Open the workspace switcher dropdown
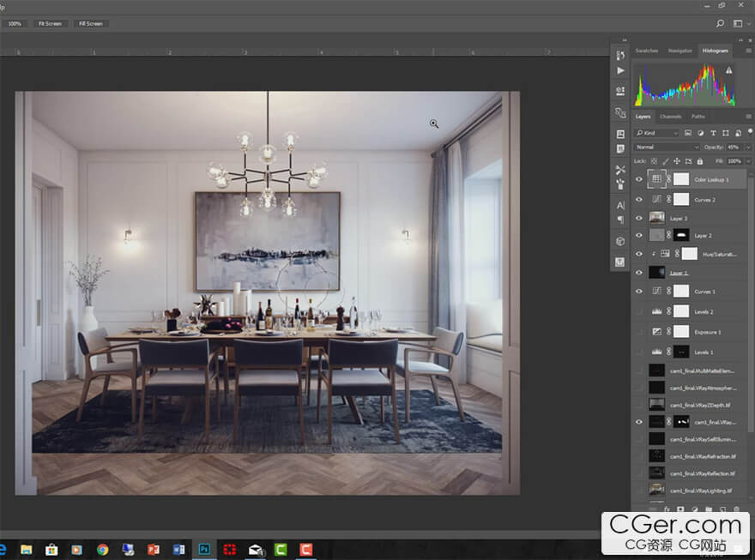This screenshot has height=560, width=755. 740,23
